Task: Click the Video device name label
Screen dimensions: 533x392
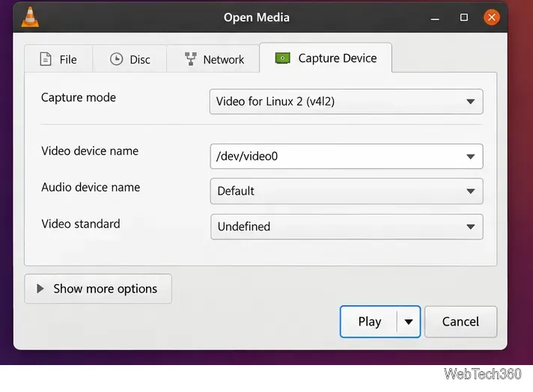Action: tap(90, 151)
